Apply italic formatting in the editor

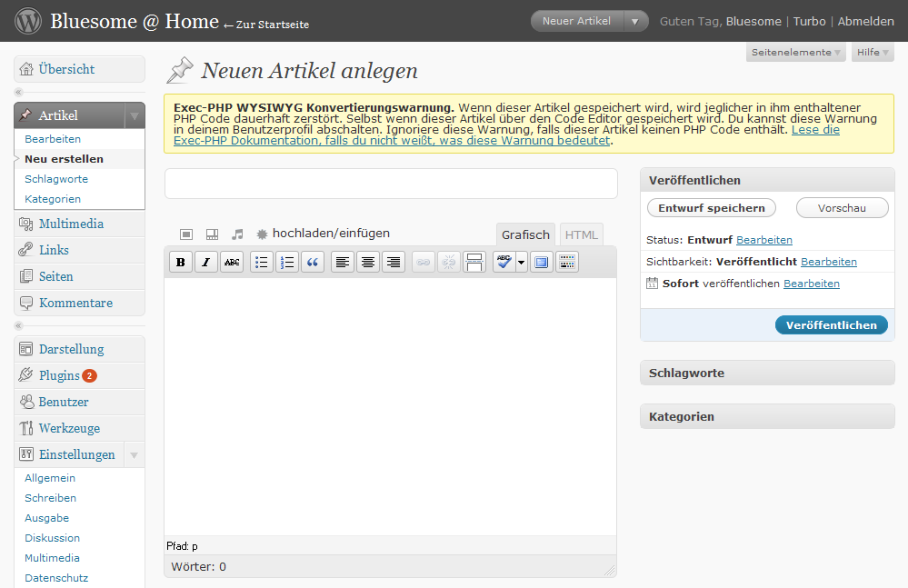[x=206, y=263]
